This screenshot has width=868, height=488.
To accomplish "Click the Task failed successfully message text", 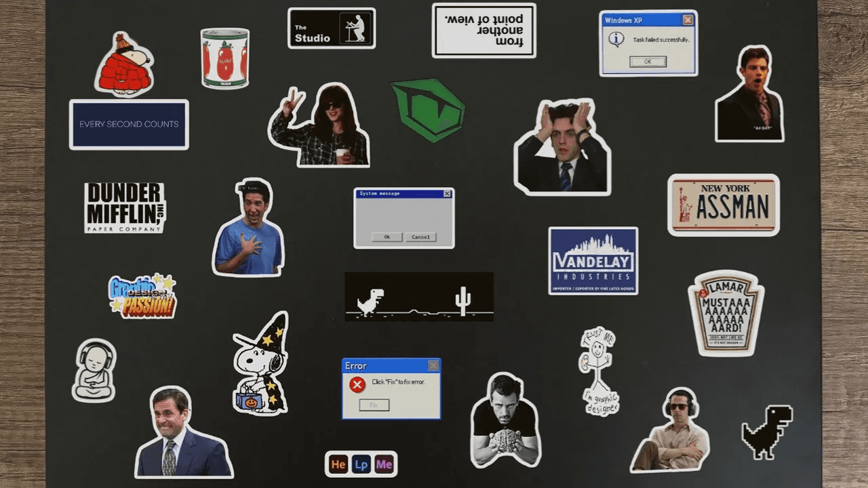I will pos(660,40).
